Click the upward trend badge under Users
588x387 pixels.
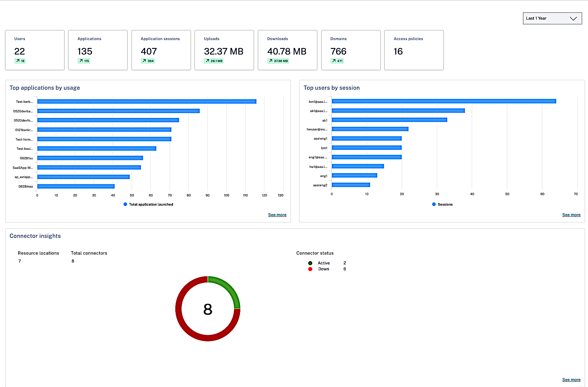coord(20,61)
